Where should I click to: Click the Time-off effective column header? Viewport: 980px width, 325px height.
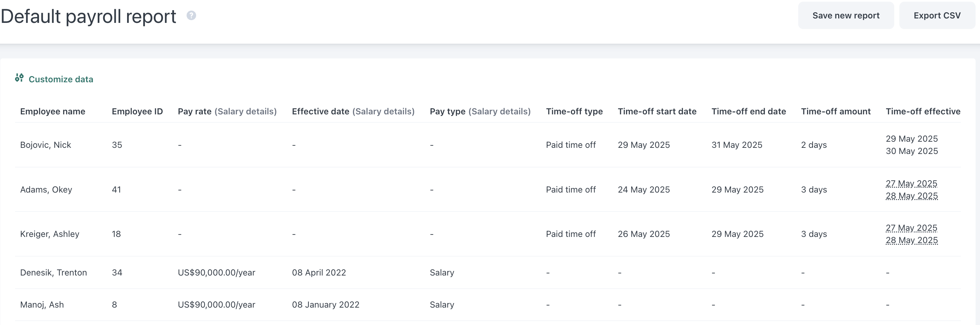pyautogui.click(x=923, y=111)
